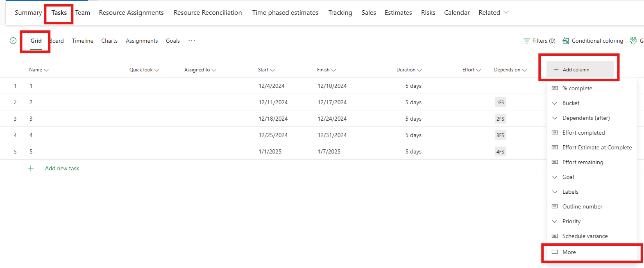The image size is (644, 268).
Task: Click the 4FS dependency tag
Action: coord(500,151)
